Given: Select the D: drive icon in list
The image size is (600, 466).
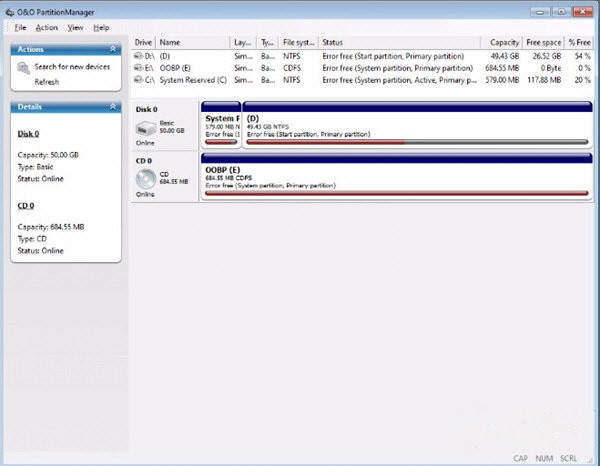Looking at the screenshot, I should pos(138,57).
